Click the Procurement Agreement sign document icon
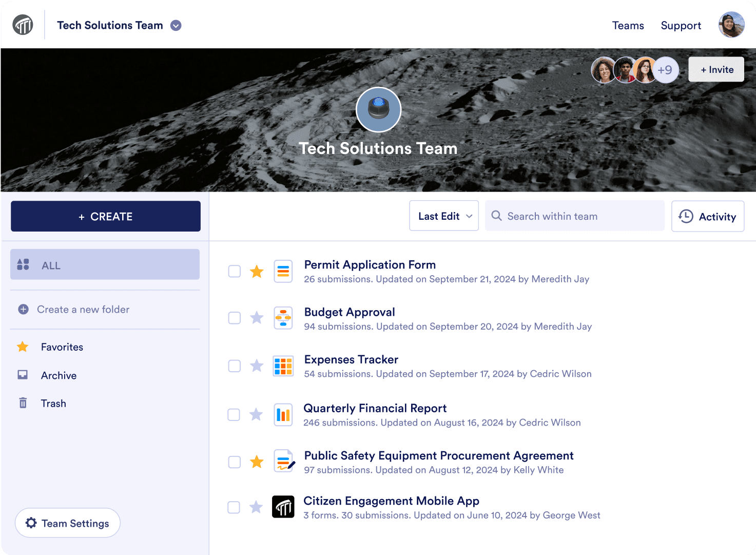756x555 pixels. coord(283,461)
